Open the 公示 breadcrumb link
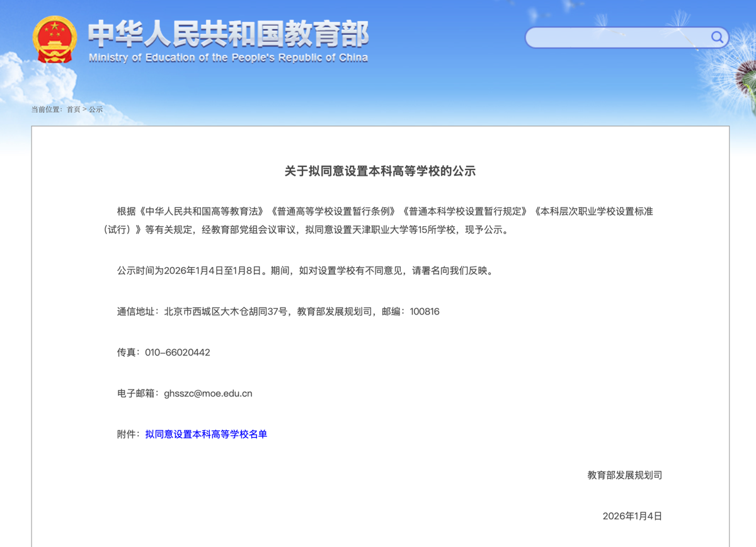This screenshot has width=756, height=547. (96, 110)
